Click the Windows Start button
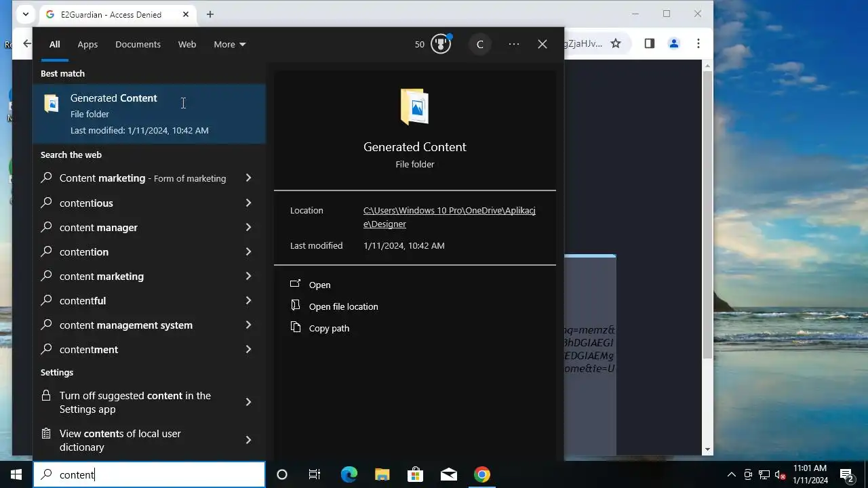Image resolution: width=868 pixels, height=488 pixels. pos(16,474)
